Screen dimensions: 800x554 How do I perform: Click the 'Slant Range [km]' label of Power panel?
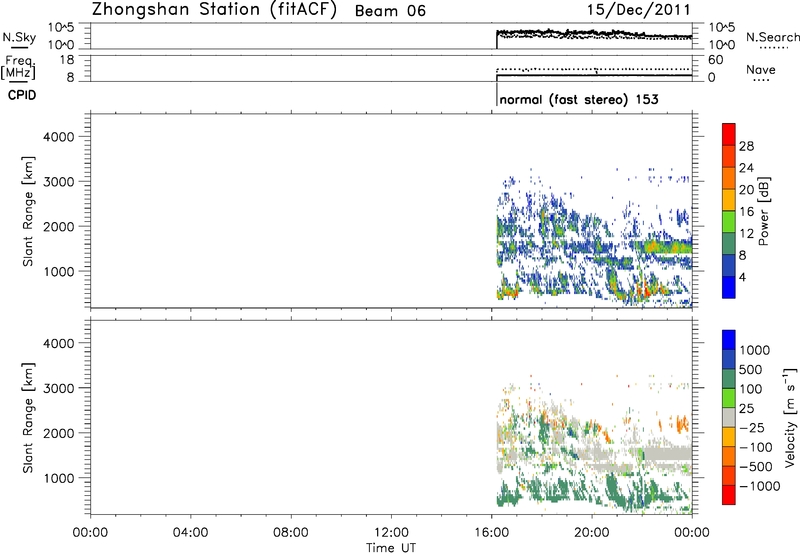click(28, 211)
